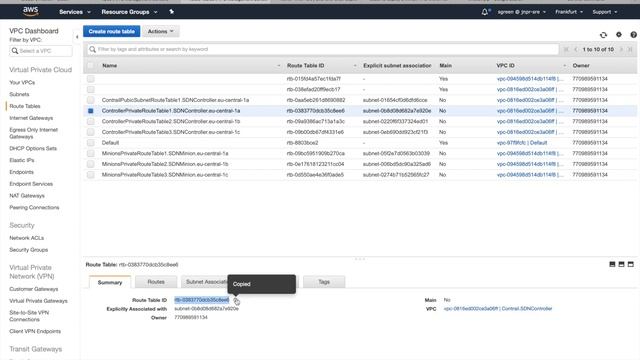Screen dimensions: 640x360
Task: Toggle the select-all rows checkbox
Action: coord(91,65)
